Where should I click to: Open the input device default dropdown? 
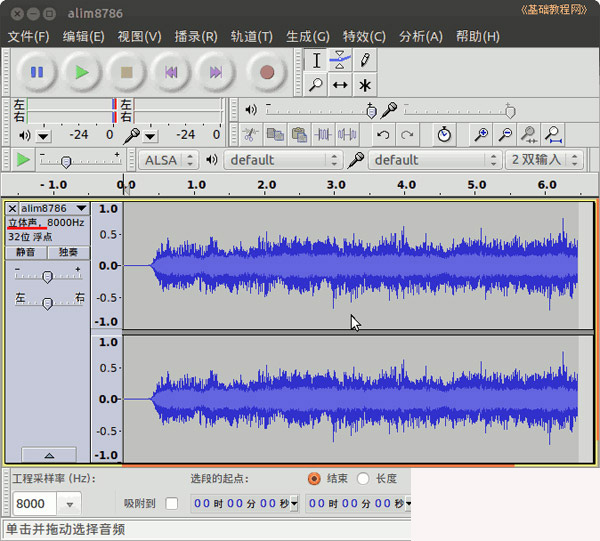[x=435, y=160]
